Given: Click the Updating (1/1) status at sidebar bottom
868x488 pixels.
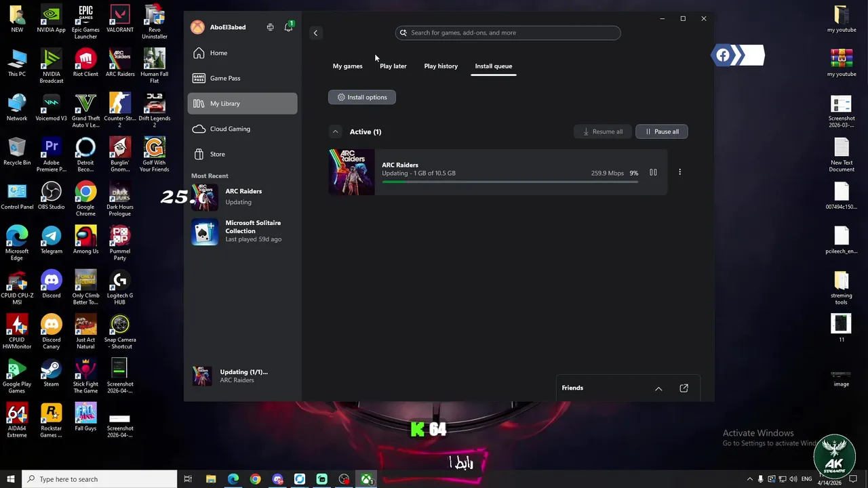Looking at the screenshot, I should pyautogui.click(x=242, y=375).
